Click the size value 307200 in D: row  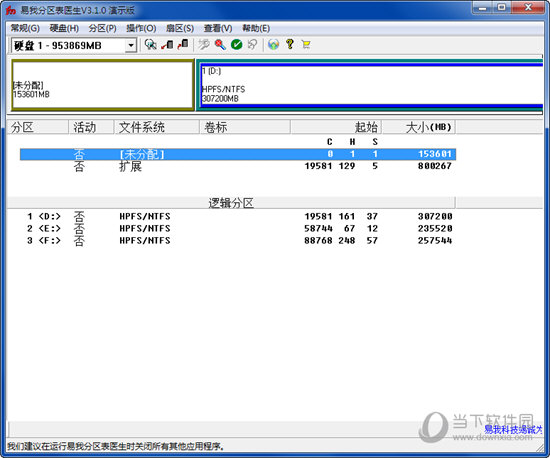[x=435, y=216]
